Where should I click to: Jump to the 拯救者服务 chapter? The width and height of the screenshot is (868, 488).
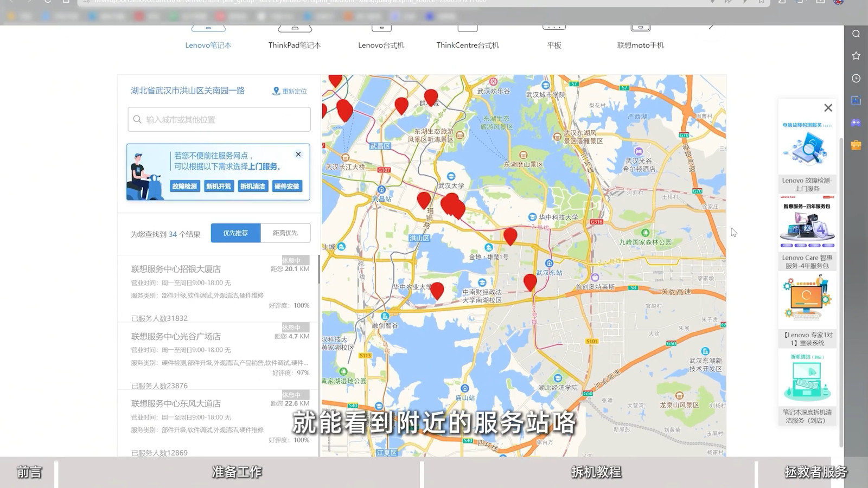tap(815, 472)
